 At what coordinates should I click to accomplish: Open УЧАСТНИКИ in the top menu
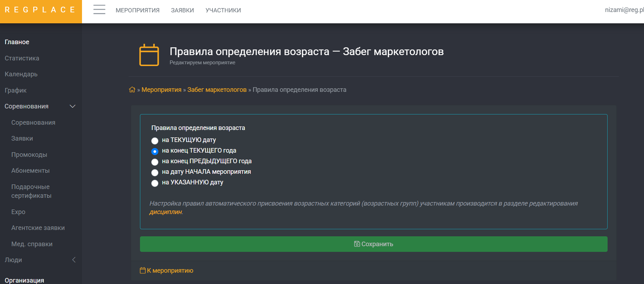pos(223,10)
